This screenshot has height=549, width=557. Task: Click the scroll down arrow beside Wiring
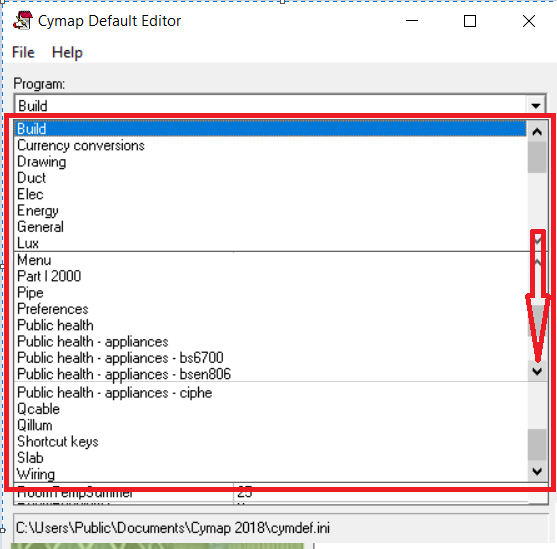(x=537, y=472)
